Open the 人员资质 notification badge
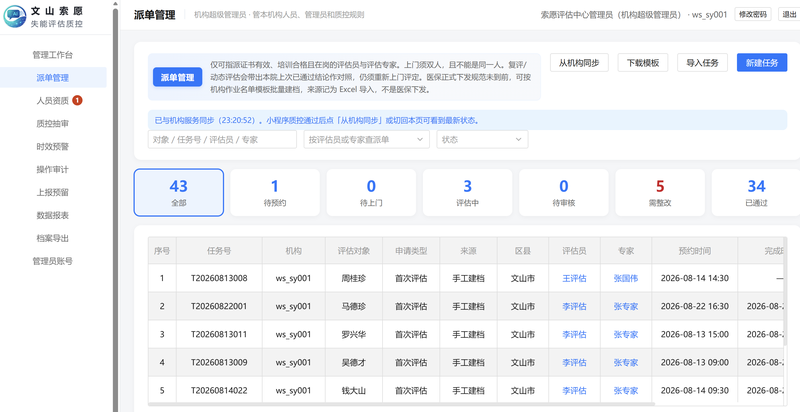 tap(77, 100)
